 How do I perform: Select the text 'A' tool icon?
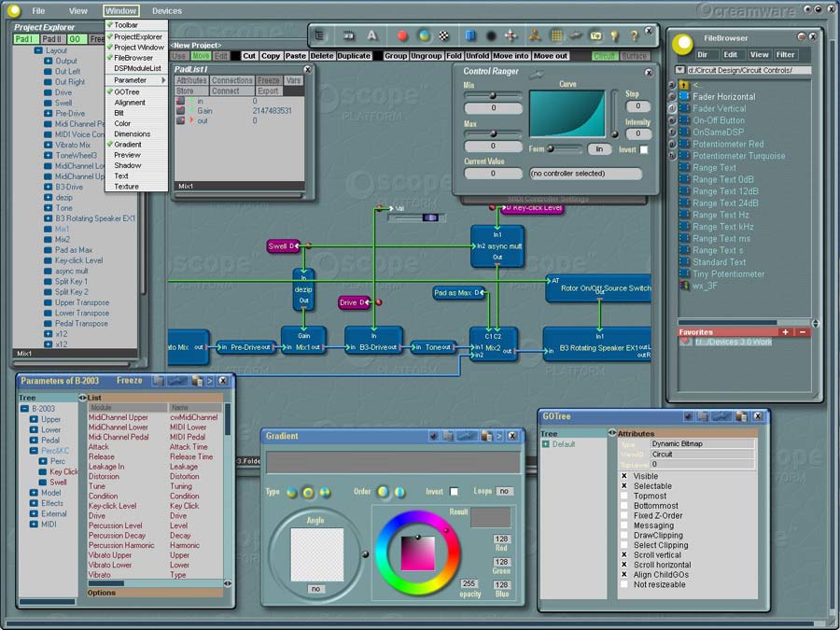[371, 35]
